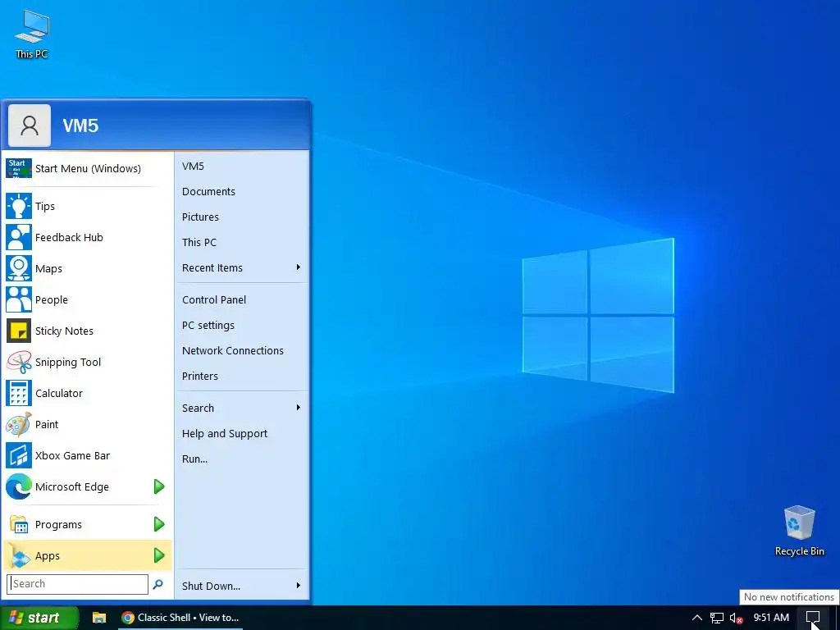The width and height of the screenshot is (840, 630).
Task: Open Start Menu (Windows) icon
Action: click(19, 168)
